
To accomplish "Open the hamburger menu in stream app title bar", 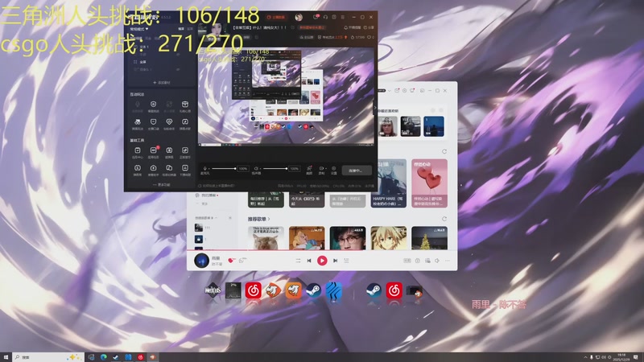I will tap(343, 17).
